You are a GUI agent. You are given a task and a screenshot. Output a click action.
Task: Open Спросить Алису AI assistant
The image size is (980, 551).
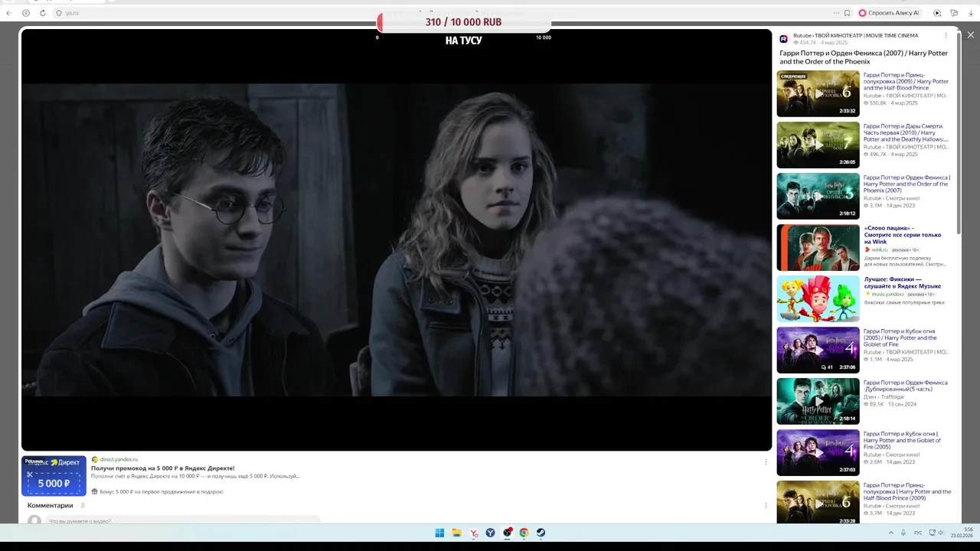tap(889, 13)
